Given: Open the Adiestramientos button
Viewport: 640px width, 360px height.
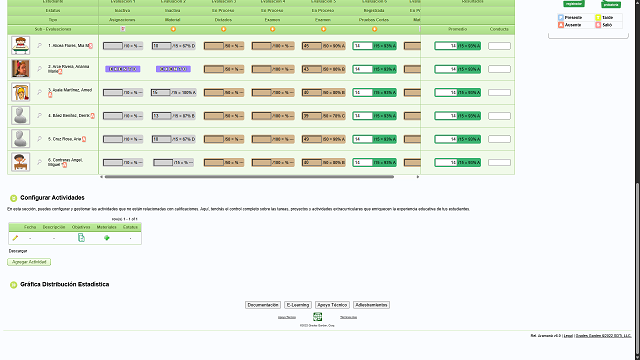Looking at the screenshot, I should pyautogui.click(x=371, y=305).
